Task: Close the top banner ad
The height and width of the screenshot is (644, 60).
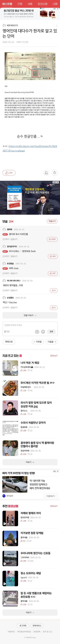Action: (x=58, y=9)
